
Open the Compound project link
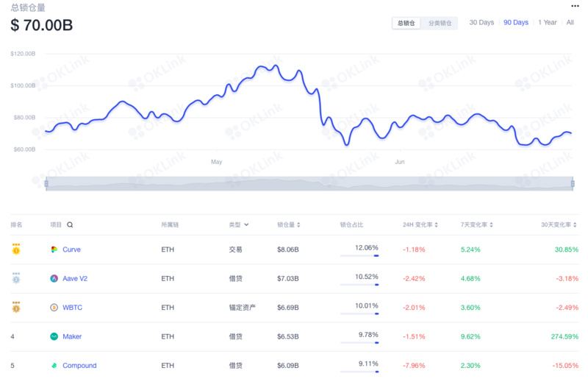[79, 366]
